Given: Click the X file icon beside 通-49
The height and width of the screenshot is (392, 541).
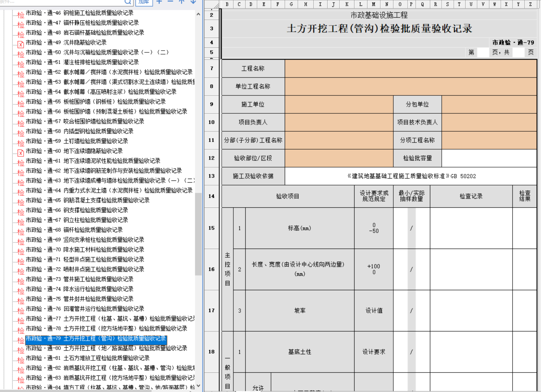Looking at the screenshot, I should (x=21, y=44).
